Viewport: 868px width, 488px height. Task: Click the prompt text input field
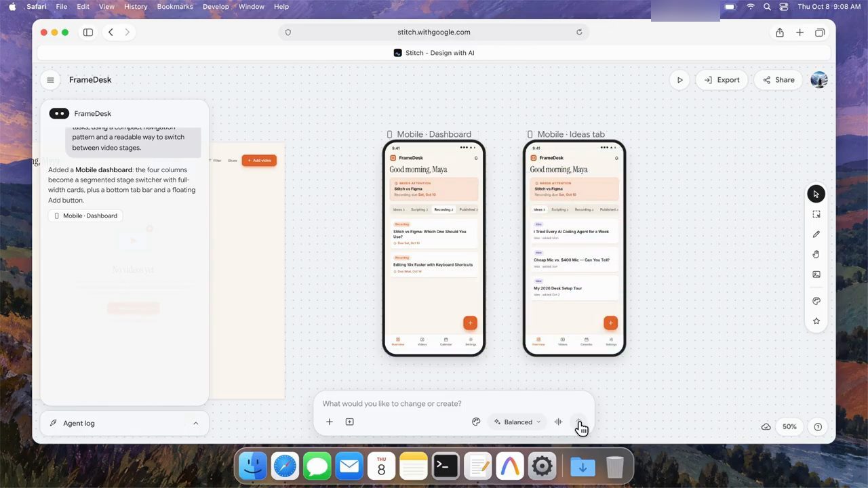tap(454, 403)
